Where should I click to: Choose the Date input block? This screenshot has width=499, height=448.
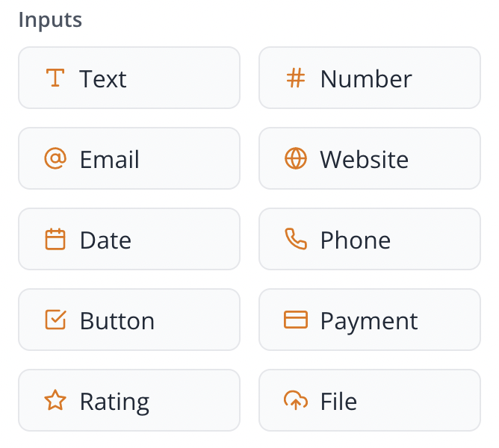tap(129, 240)
